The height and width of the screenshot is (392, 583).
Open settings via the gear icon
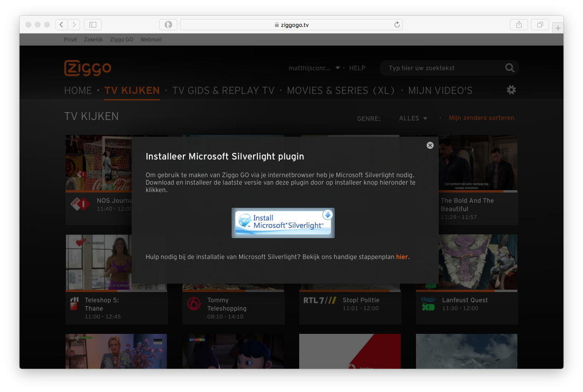click(x=511, y=90)
